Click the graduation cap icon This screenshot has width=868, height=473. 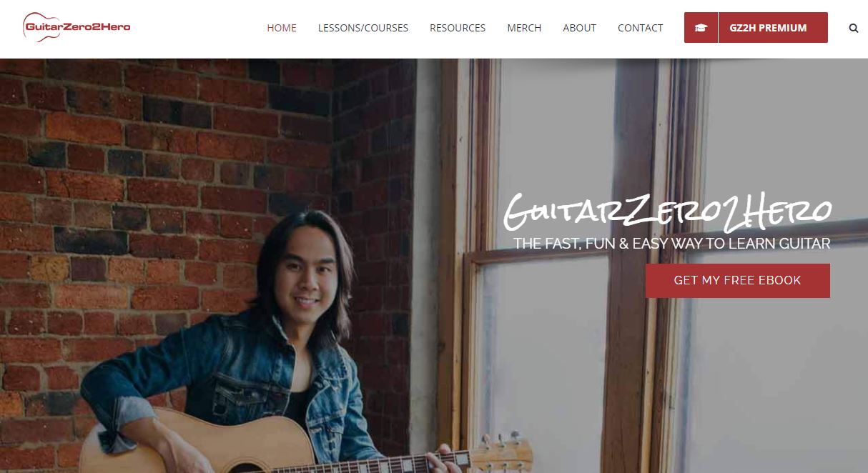pos(701,28)
